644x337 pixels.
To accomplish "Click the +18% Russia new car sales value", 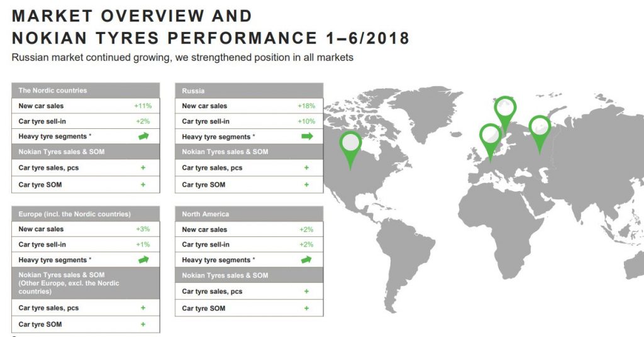I will [306, 106].
